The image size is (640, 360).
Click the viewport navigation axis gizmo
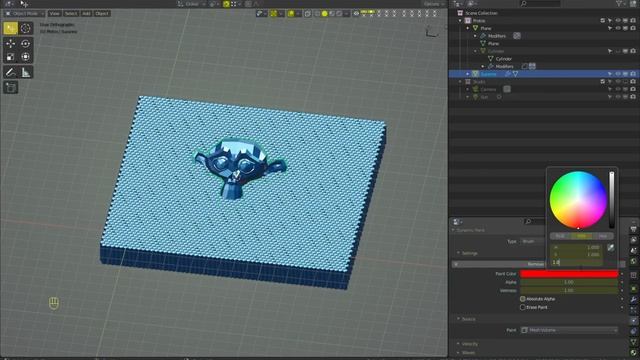tap(431, 32)
